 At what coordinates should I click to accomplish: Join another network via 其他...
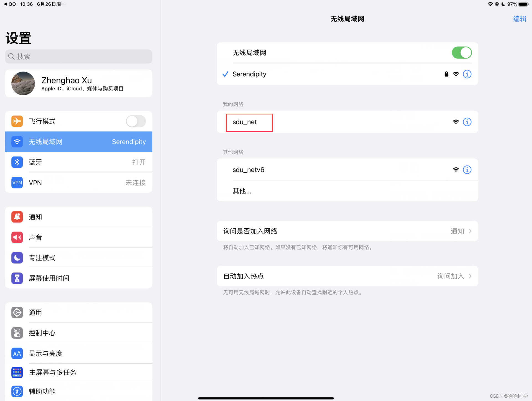tap(242, 191)
